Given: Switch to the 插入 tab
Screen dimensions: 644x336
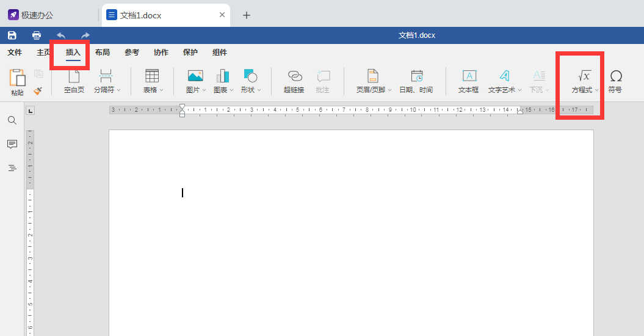Looking at the screenshot, I should [x=73, y=53].
